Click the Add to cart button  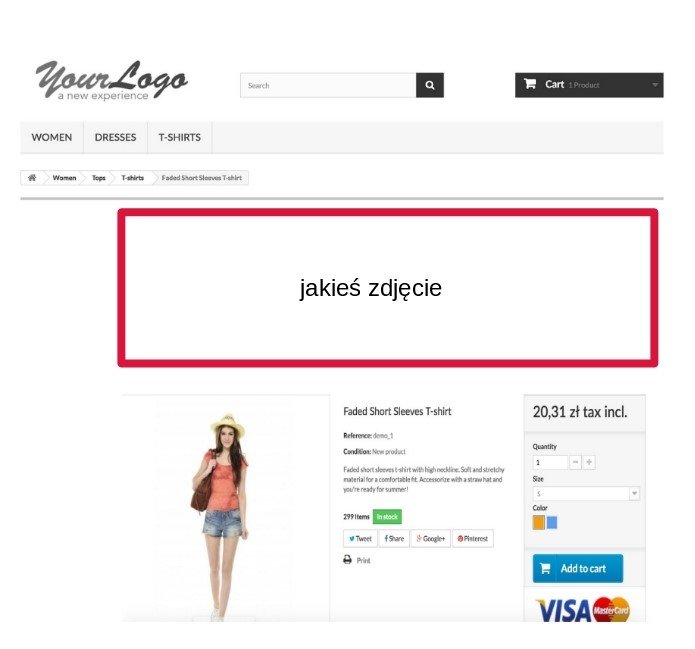coord(578,568)
